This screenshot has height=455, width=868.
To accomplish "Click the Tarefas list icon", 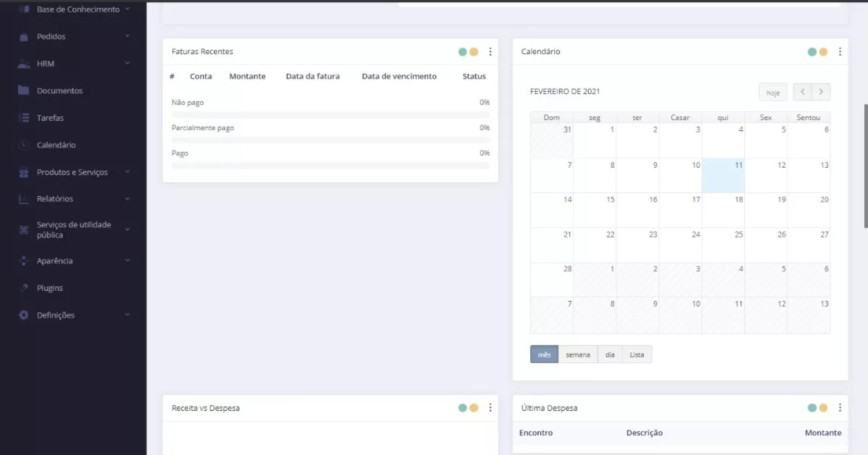I will click(24, 118).
